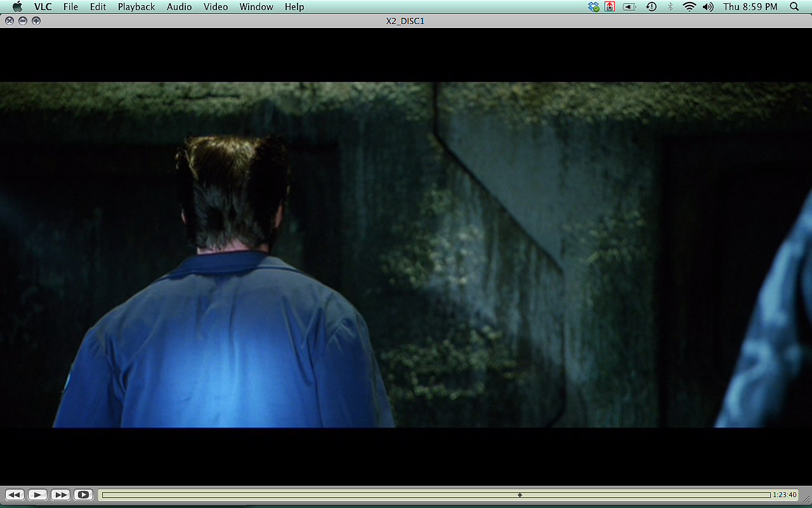The image size is (812, 508).
Task: Click the Bluetooth menu bar icon
Action: tap(670, 6)
